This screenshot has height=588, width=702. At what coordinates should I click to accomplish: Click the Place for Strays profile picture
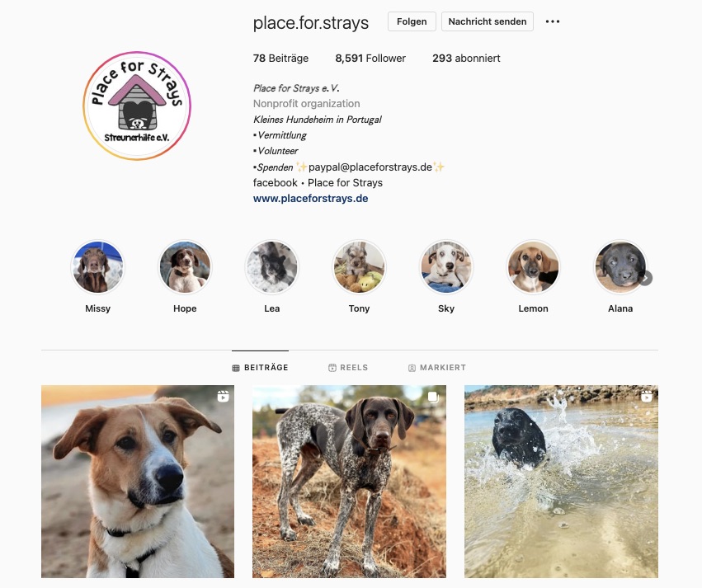(137, 106)
